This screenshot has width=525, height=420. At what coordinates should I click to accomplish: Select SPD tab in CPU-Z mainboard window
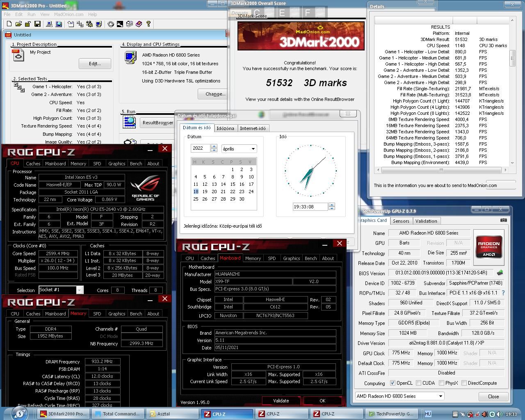[x=272, y=258]
